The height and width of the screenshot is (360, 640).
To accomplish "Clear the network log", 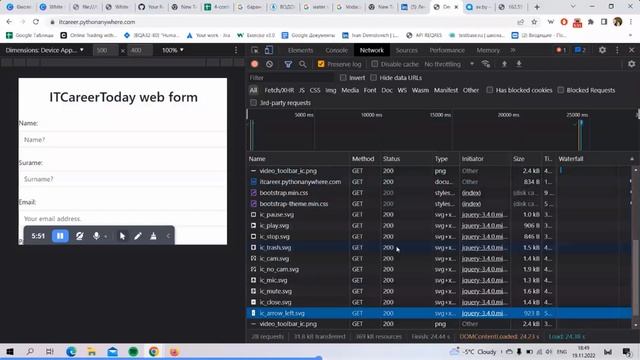I will [x=269, y=64].
